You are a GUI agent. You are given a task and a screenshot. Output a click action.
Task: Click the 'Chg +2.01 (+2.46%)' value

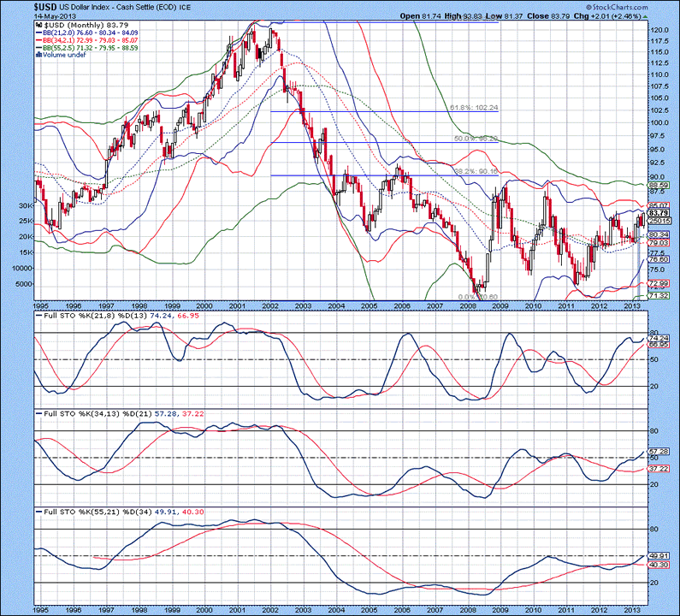(607, 16)
